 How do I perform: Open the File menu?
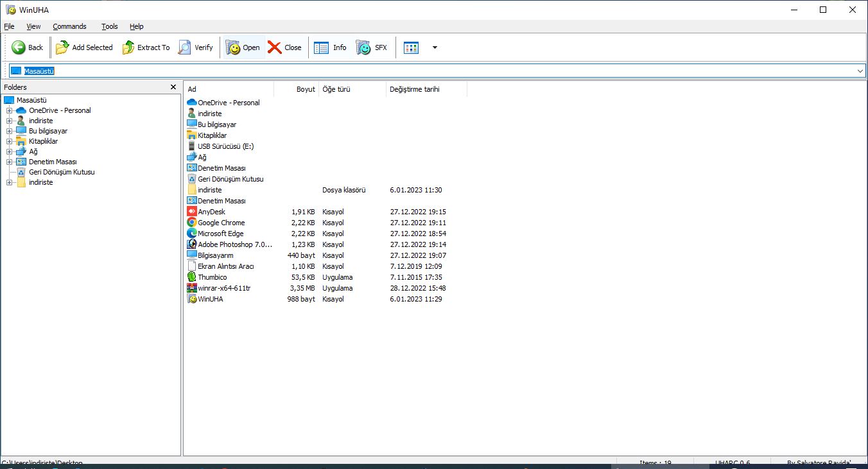[9, 26]
